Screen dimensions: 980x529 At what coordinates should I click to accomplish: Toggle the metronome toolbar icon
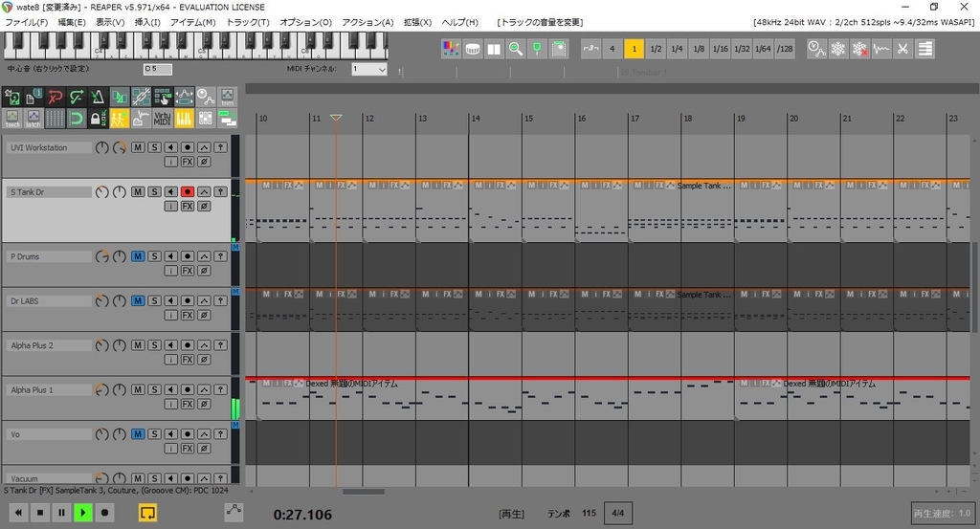click(x=97, y=97)
